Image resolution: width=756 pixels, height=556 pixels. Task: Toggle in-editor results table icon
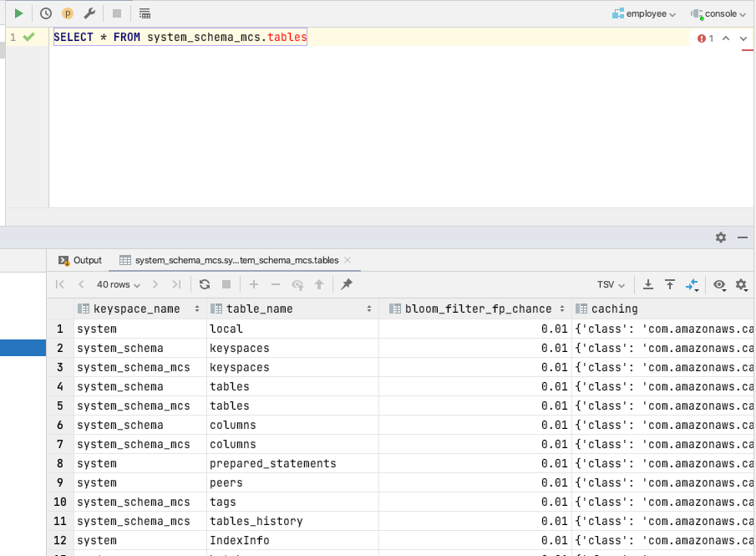[x=145, y=13]
